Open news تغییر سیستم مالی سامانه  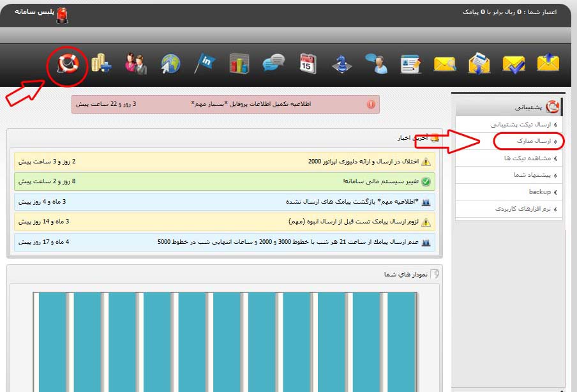tap(225, 181)
